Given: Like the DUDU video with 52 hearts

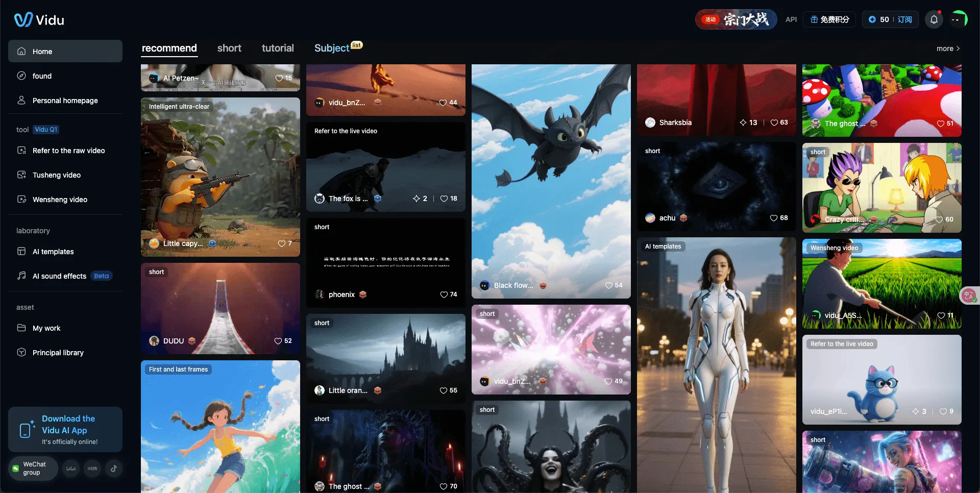Looking at the screenshot, I should coord(278,341).
